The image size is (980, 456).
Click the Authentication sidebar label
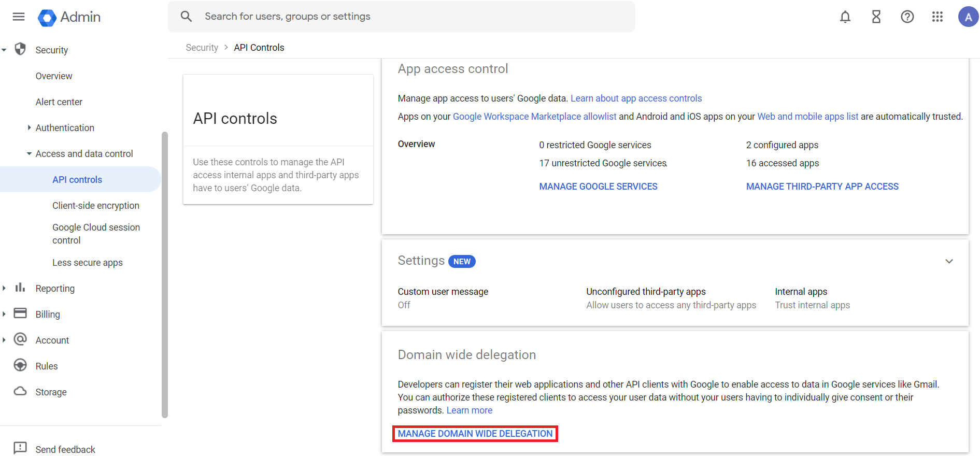65,128
